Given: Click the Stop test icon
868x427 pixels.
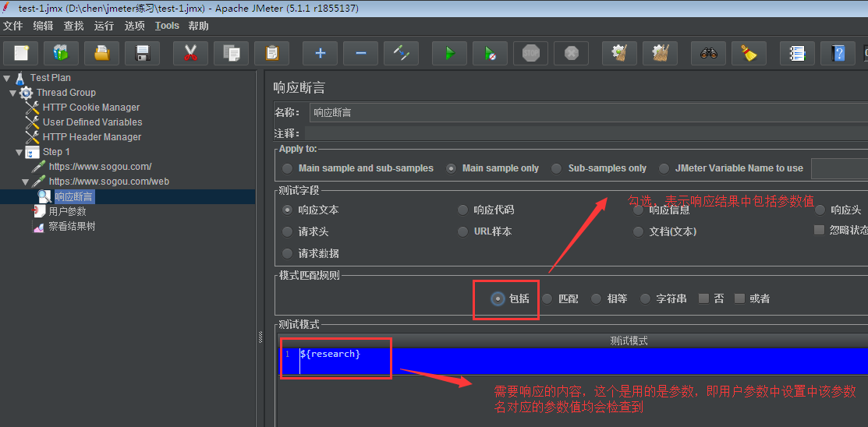Looking at the screenshot, I should 531,53.
